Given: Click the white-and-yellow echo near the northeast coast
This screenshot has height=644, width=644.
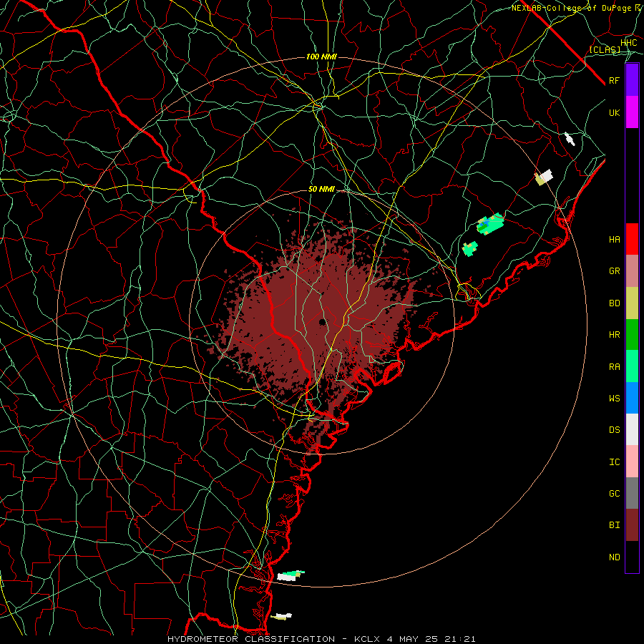Looking at the screenshot, I should (x=543, y=177).
